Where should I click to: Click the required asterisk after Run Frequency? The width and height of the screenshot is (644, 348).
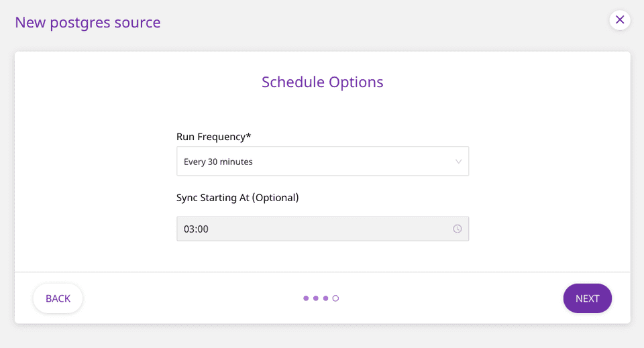pos(249,136)
